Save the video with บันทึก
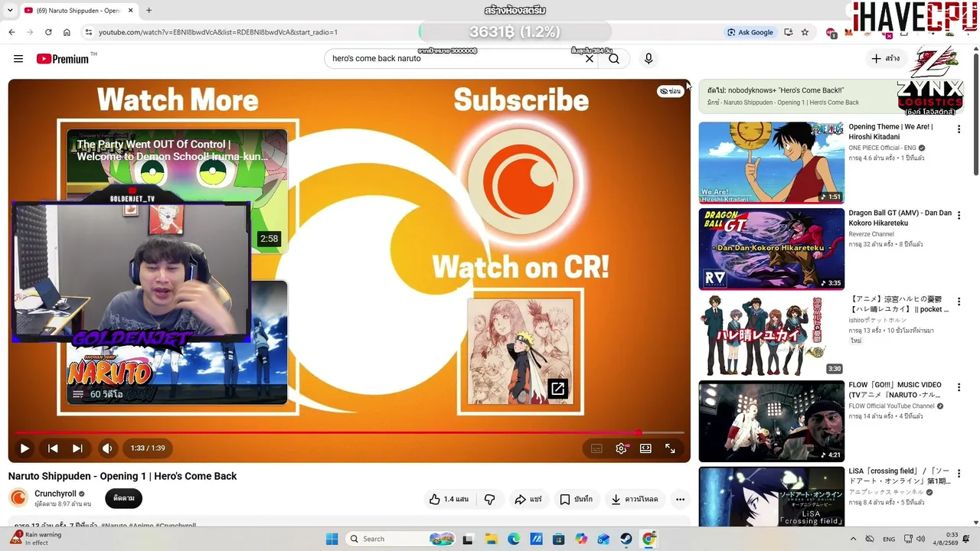 576,499
